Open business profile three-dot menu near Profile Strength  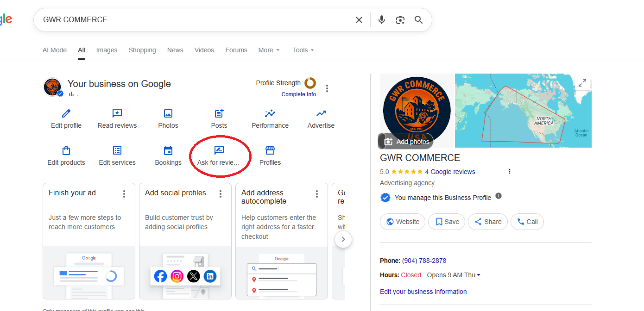pyautogui.click(x=327, y=88)
